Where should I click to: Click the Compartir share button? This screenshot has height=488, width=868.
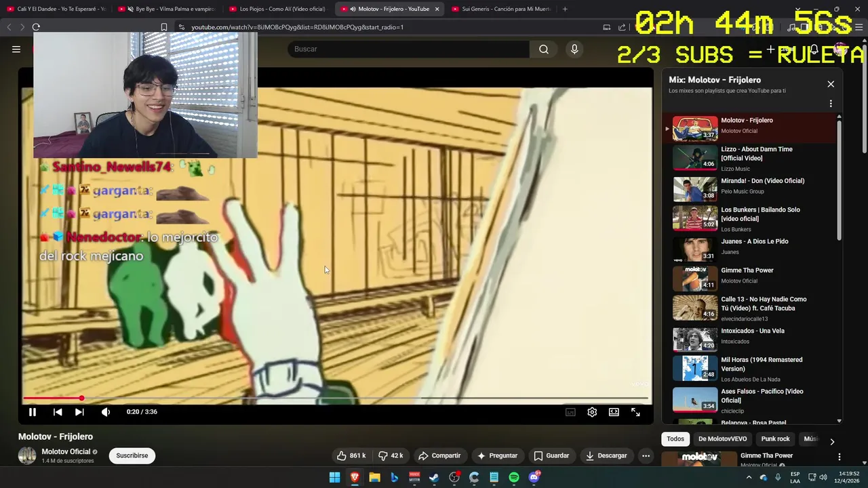(439, 455)
